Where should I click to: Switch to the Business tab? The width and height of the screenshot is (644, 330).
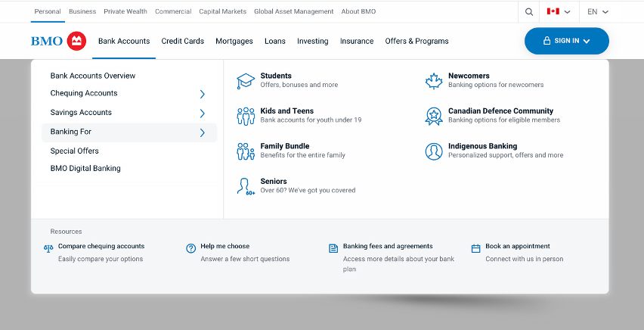click(82, 11)
